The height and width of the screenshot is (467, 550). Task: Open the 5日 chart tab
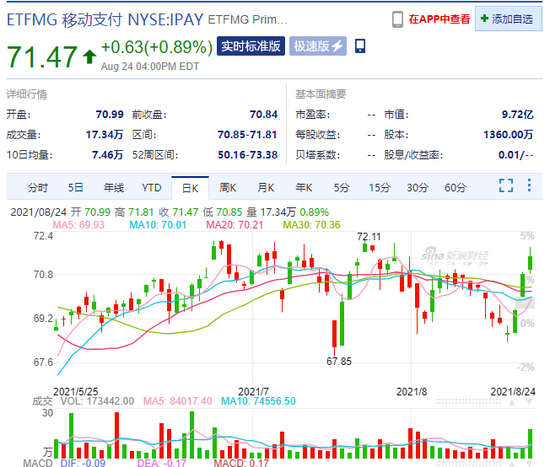tap(75, 188)
